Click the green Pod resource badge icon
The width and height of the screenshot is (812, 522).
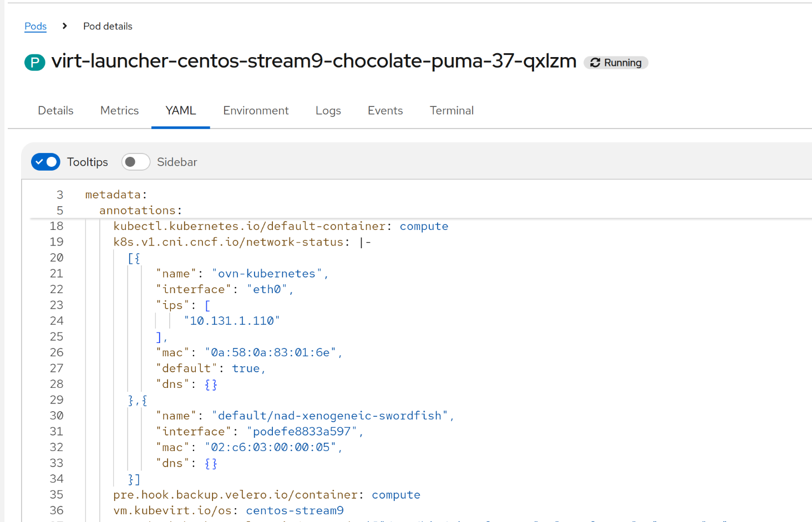(x=35, y=62)
